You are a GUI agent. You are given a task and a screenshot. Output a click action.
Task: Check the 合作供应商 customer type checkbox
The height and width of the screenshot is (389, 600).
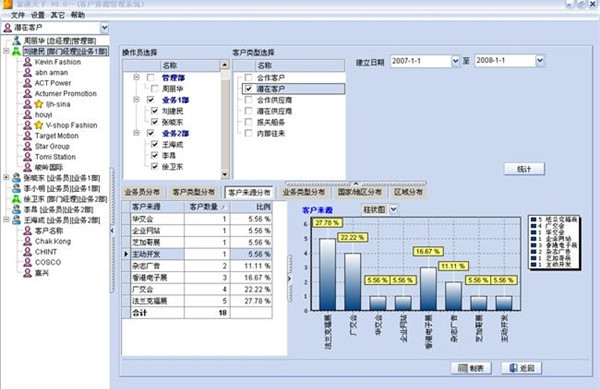(248, 100)
